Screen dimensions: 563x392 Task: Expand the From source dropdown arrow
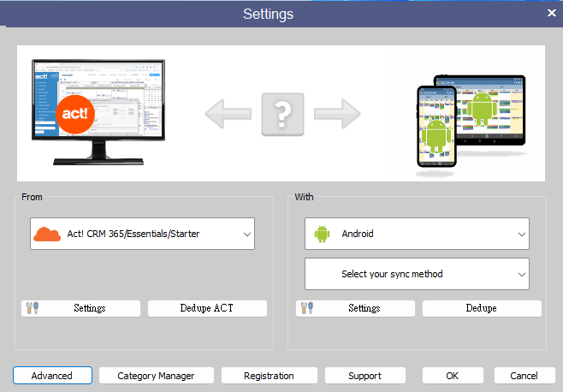coord(247,235)
